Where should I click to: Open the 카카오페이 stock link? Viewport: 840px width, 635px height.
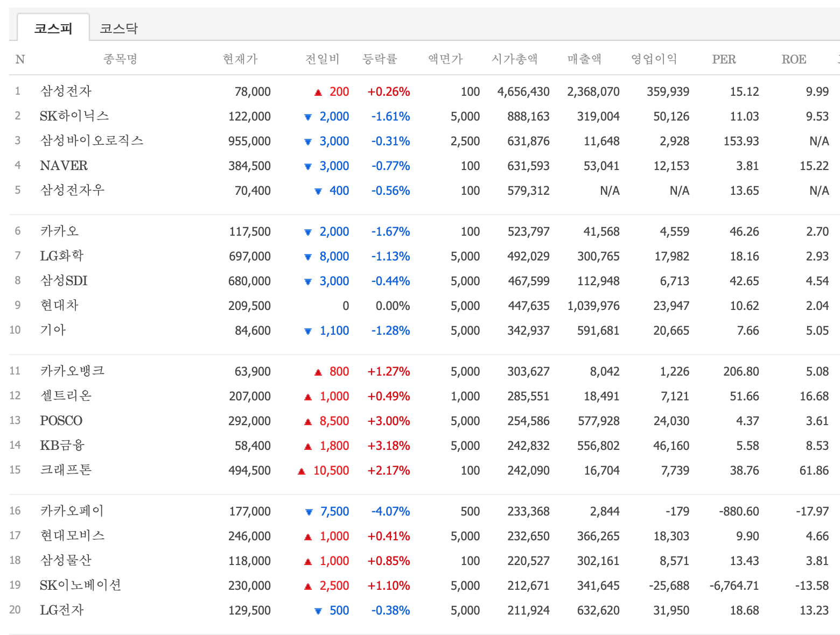(x=72, y=511)
